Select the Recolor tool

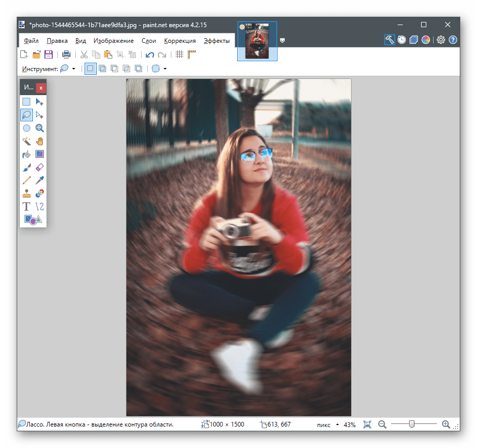(x=40, y=193)
